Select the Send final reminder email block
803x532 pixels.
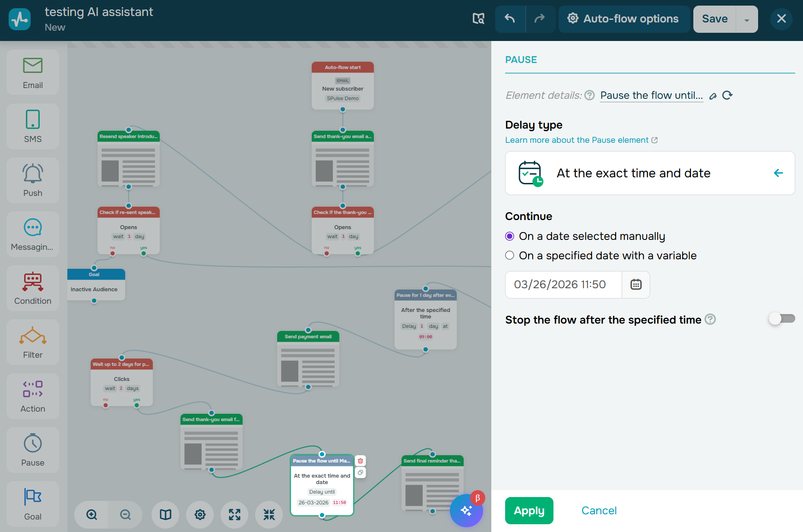click(433, 483)
